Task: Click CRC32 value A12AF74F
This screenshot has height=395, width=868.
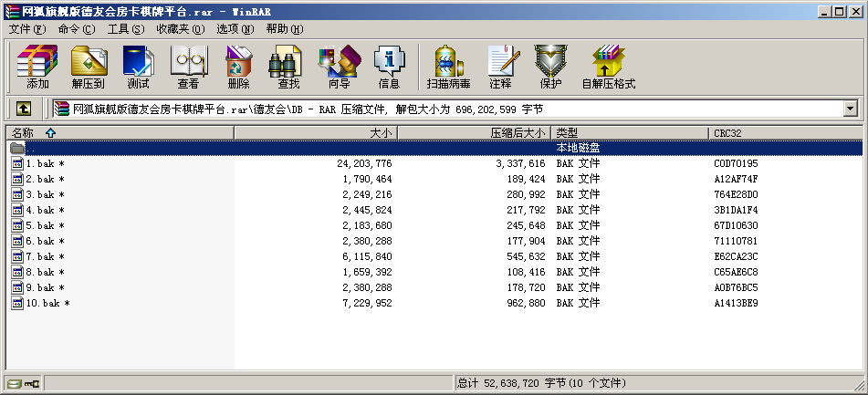Action: point(737,179)
